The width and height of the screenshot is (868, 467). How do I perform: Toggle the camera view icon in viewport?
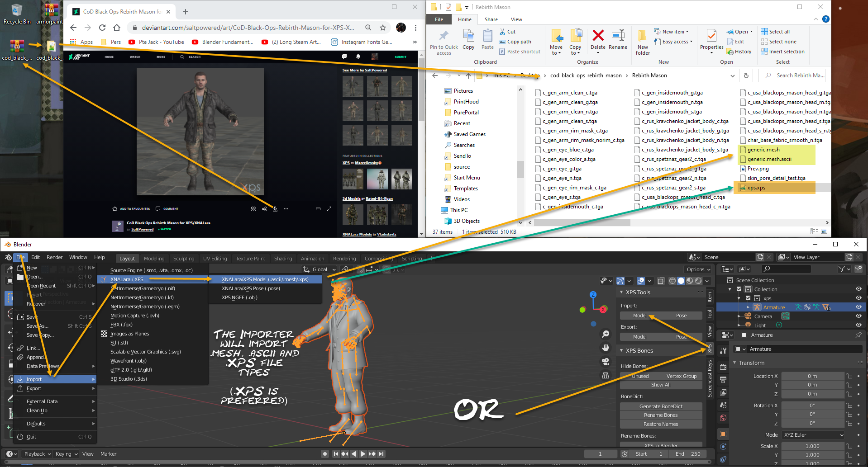tap(606, 362)
